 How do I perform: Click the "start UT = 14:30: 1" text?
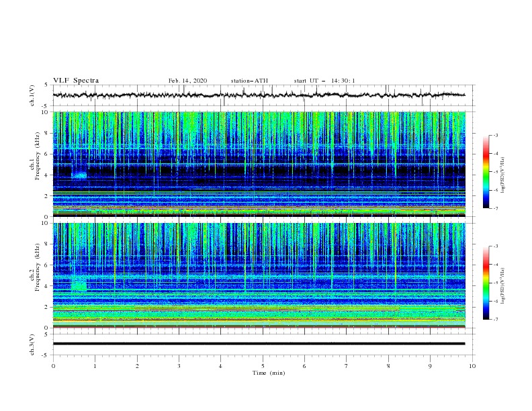324,81
